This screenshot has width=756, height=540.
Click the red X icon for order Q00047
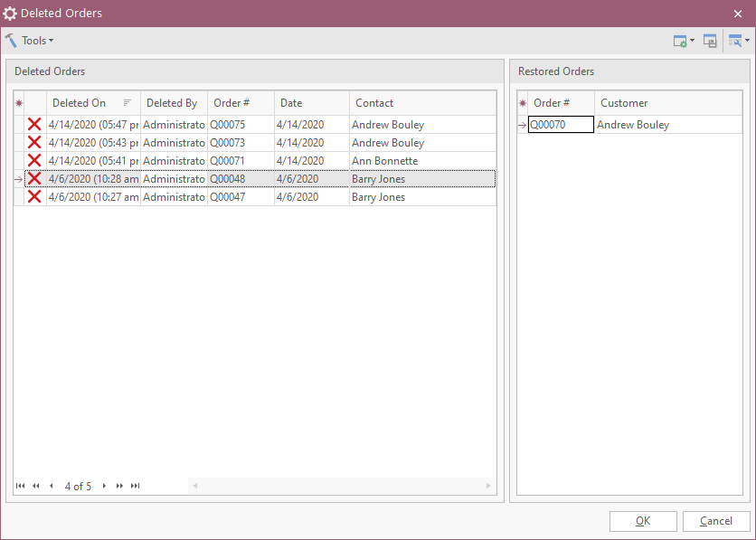(34, 197)
